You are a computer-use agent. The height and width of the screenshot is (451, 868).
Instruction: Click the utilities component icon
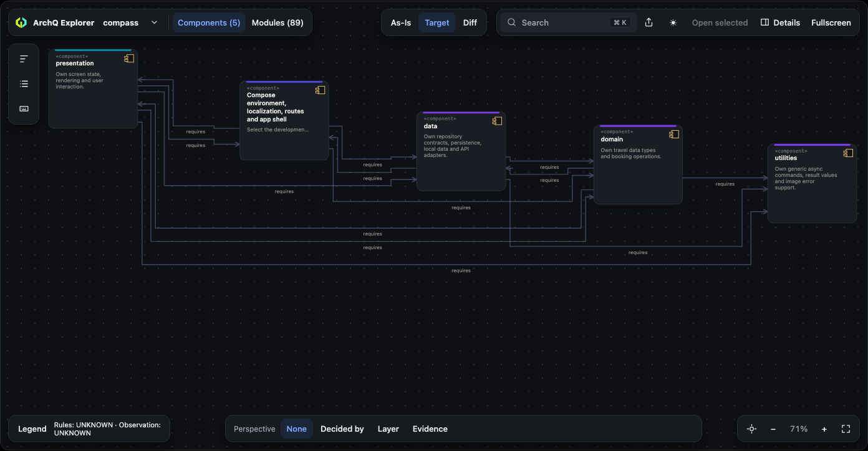coord(848,153)
